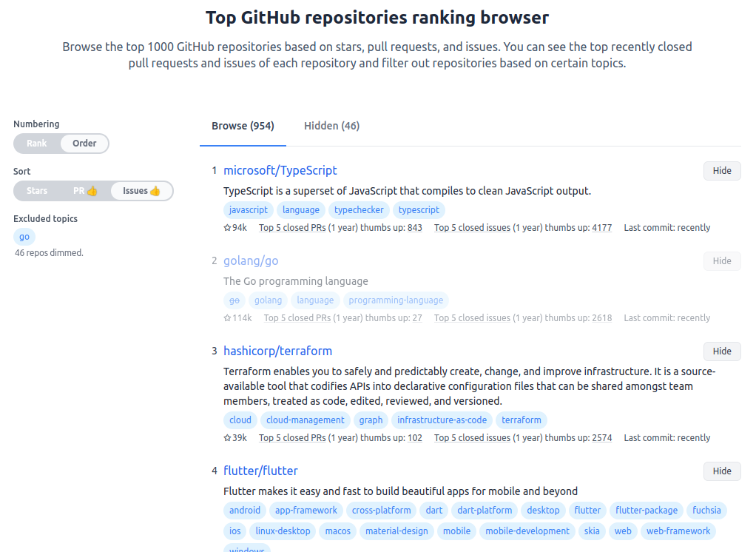Click the 'web' topic tag
This screenshot has width=756, height=552.
(x=622, y=531)
